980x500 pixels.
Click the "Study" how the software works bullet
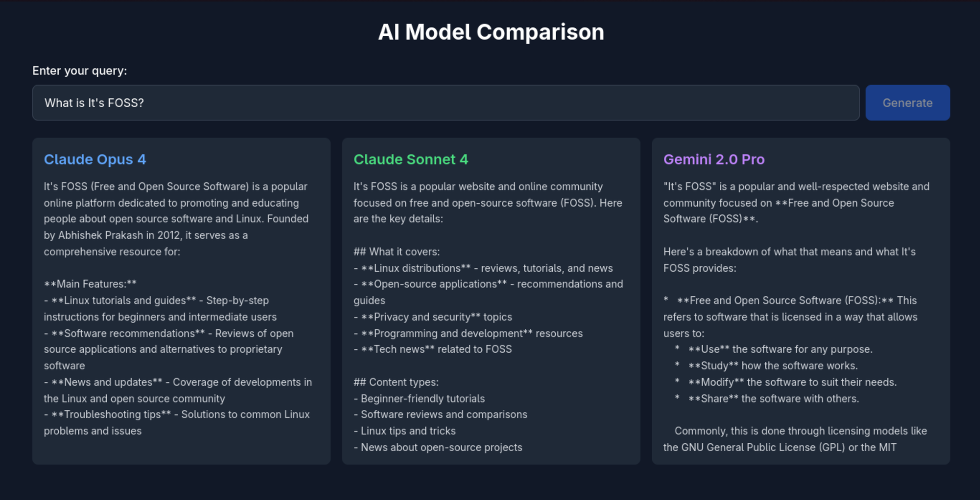click(773, 366)
